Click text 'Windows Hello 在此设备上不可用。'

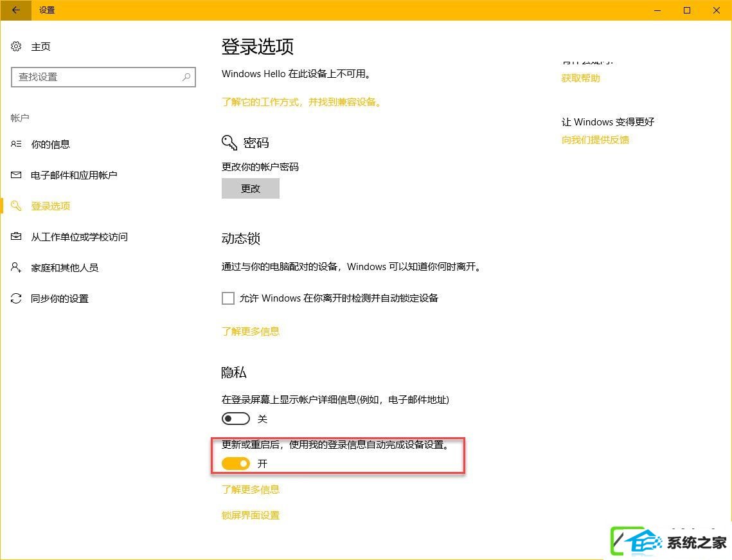296,74
